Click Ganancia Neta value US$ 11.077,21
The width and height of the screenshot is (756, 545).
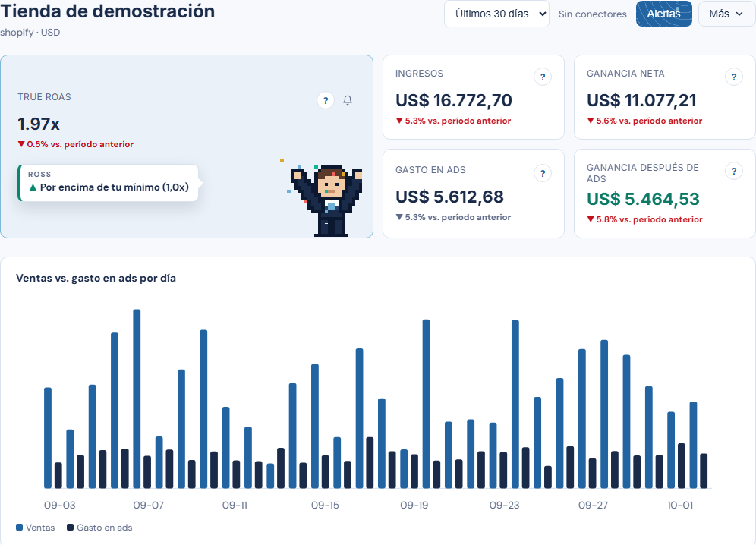(x=641, y=100)
